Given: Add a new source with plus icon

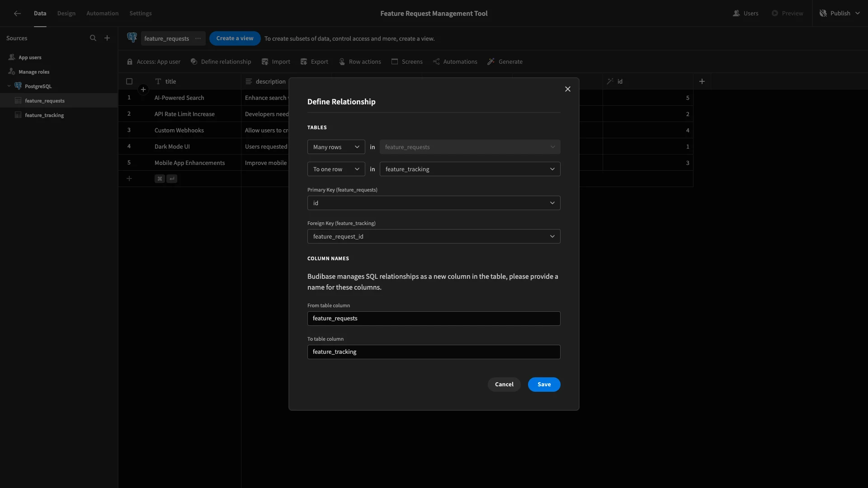Looking at the screenshot, I should pyautogui.click(x=107, y=38).
